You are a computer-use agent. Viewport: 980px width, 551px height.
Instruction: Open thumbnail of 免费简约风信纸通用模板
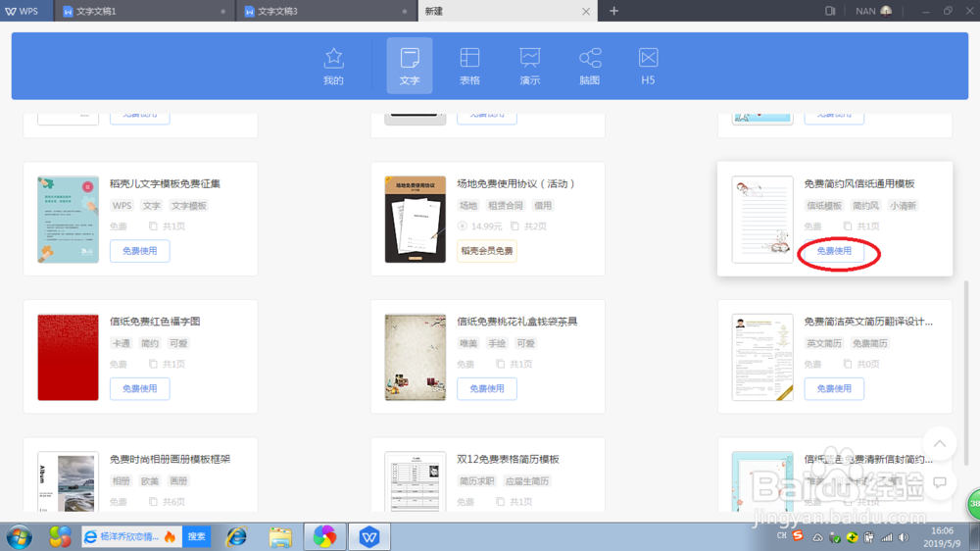(762, 220)
